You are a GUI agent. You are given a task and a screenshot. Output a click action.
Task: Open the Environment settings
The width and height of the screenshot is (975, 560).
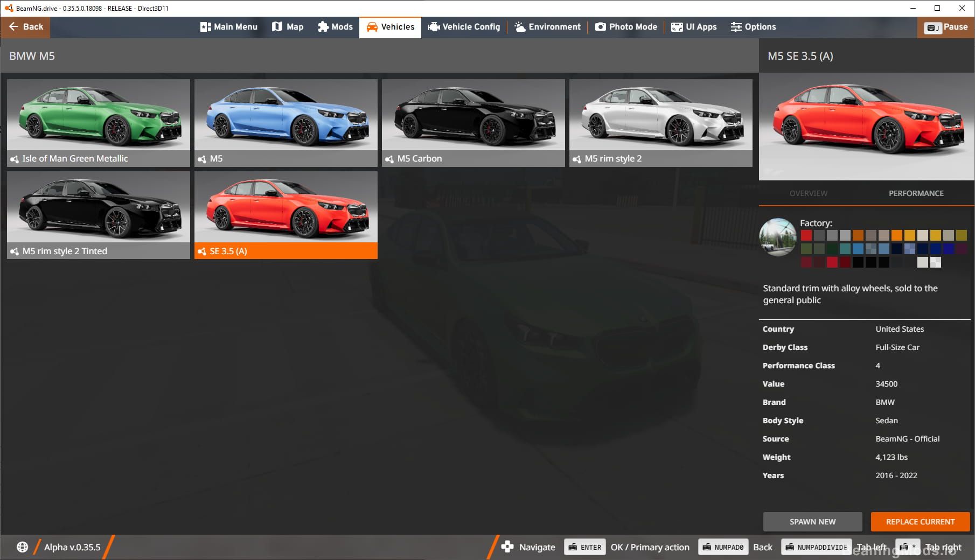click(547, 27)
